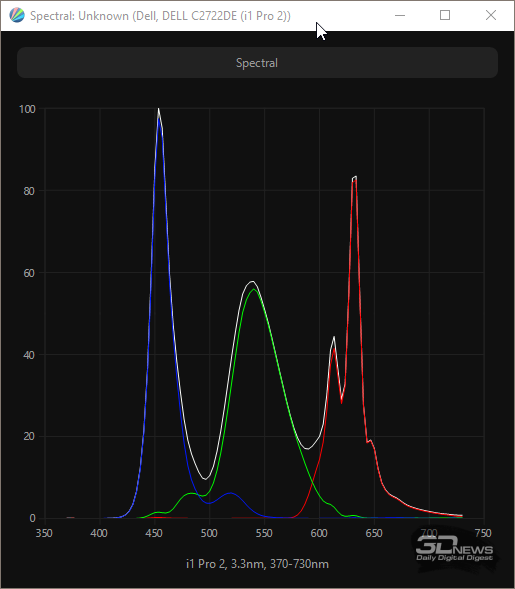Click the y-axis label 80

[29, 191]
